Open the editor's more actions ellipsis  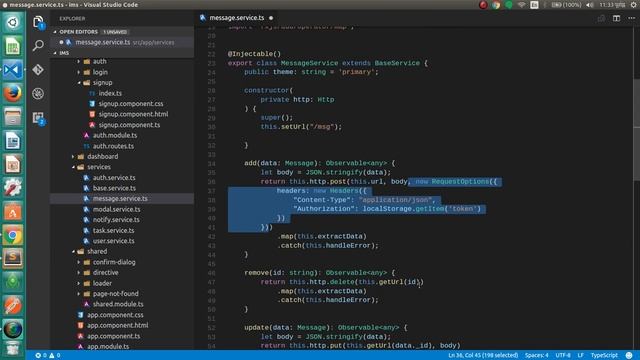click(631, 18)
